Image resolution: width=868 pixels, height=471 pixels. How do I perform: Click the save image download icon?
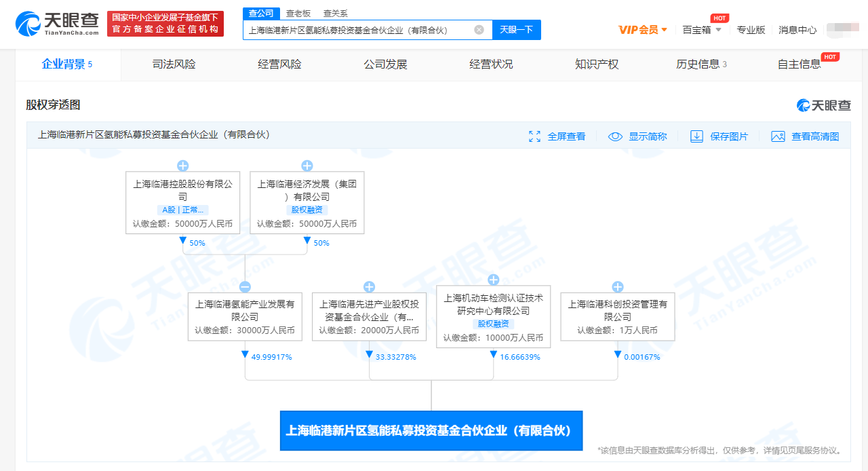click(696, 136)
